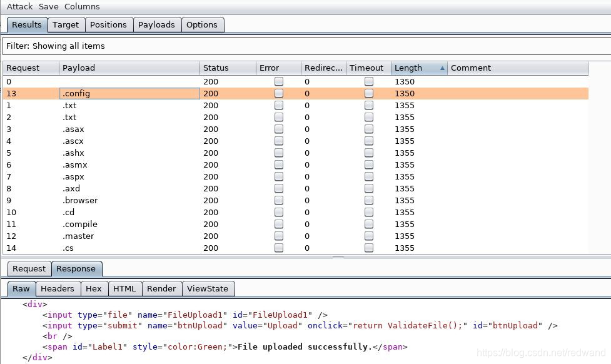This screenshot has height=364, width=611.
Task: Open the Attack menu
Action: coord(19,7)
